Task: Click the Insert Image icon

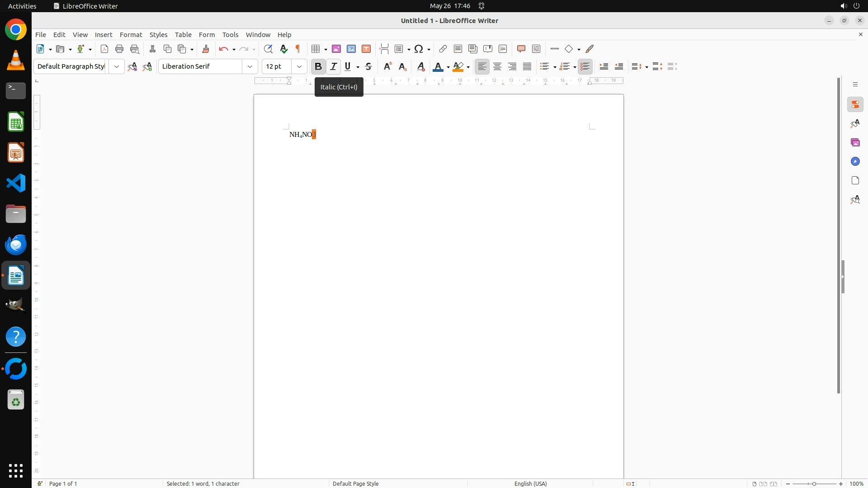Action: pyautogui.click(x=336, y=49)
